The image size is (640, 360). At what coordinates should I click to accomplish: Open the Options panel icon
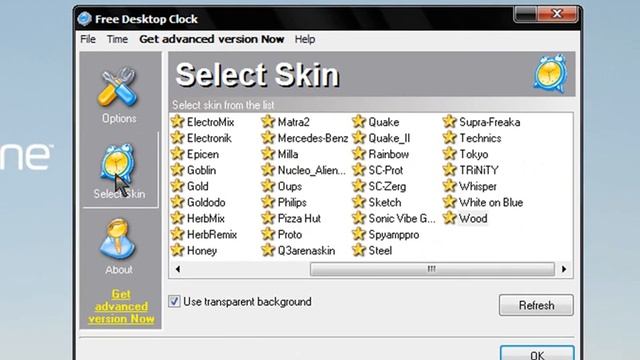pos(118,87)
